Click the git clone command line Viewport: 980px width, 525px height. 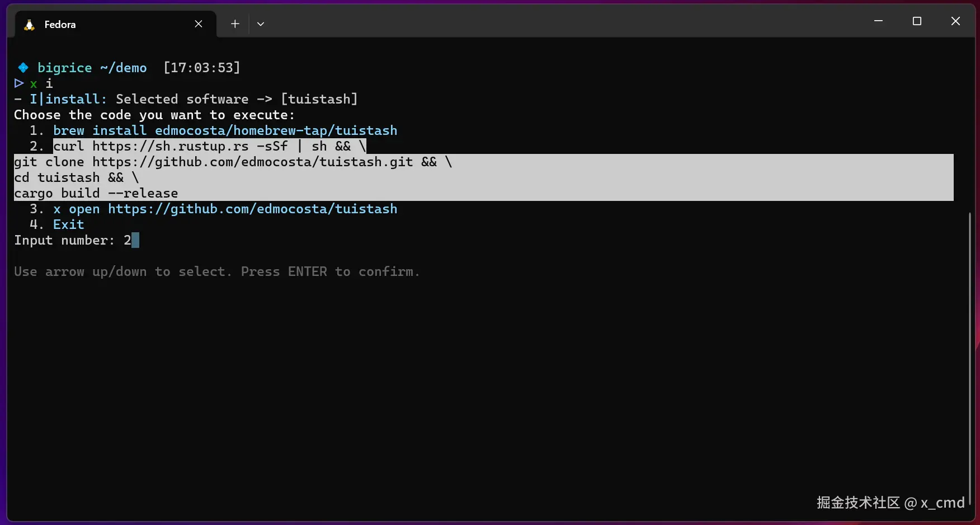tap(233, 162)
